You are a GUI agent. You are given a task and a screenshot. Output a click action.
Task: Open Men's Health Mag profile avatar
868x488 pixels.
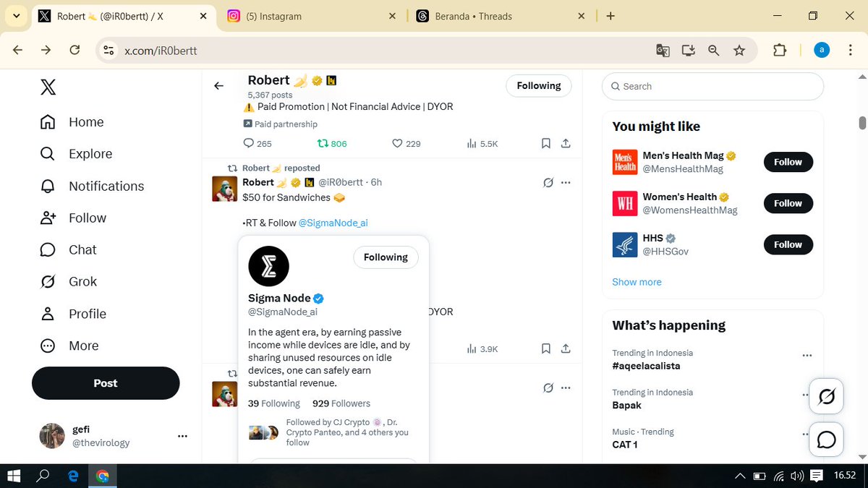[x=625, y=162]
